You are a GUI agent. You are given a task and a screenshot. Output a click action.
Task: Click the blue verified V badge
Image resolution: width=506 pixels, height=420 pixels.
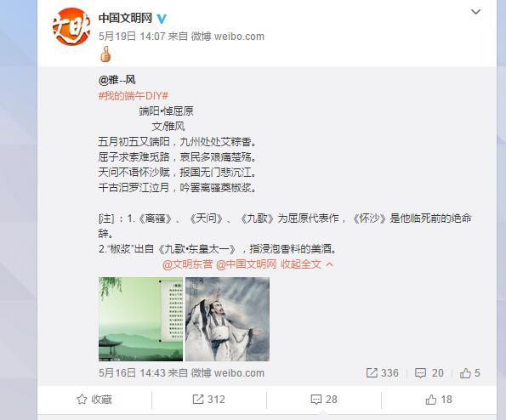click(162, 19)
